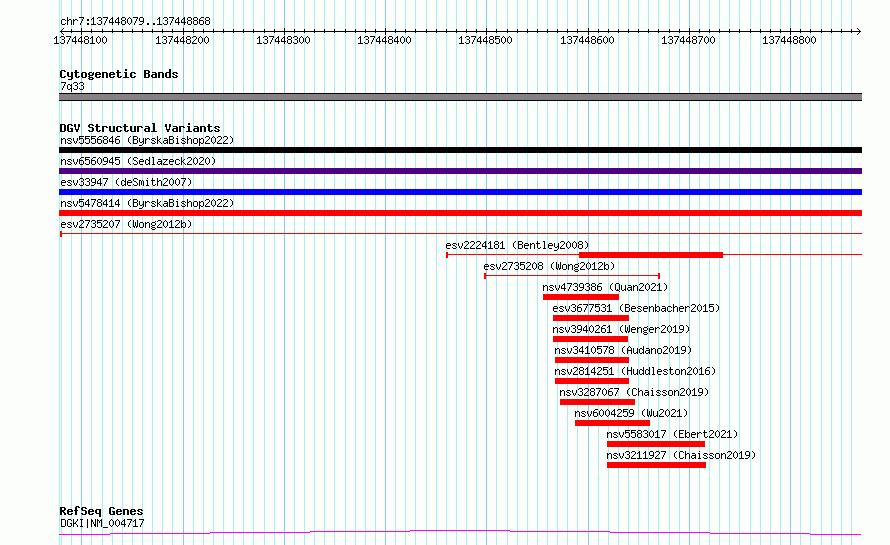Click ruler position 137448600
Screen dimensions: 890x545
[587, 40]
